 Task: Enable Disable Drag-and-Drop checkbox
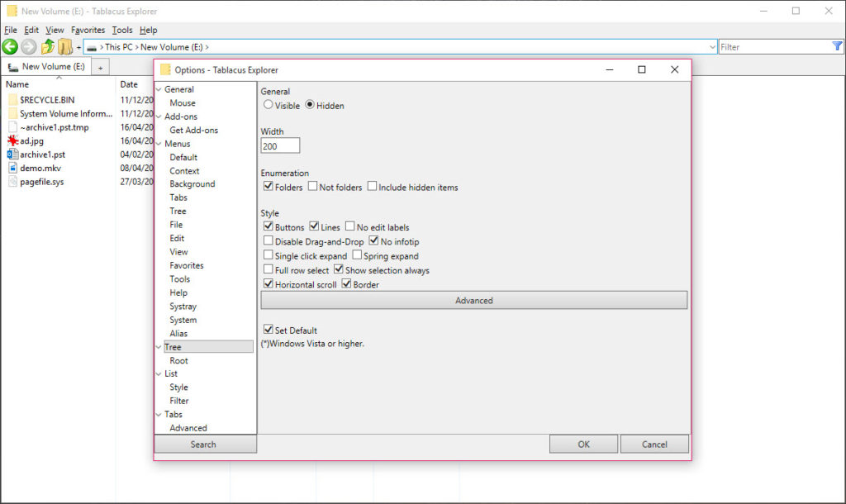pos(269,240)
